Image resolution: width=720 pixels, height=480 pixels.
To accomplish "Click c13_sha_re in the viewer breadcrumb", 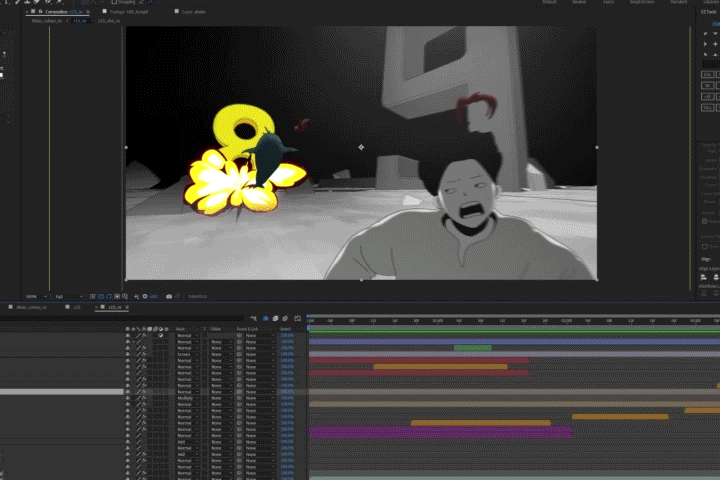I will (x=109, y=21).
